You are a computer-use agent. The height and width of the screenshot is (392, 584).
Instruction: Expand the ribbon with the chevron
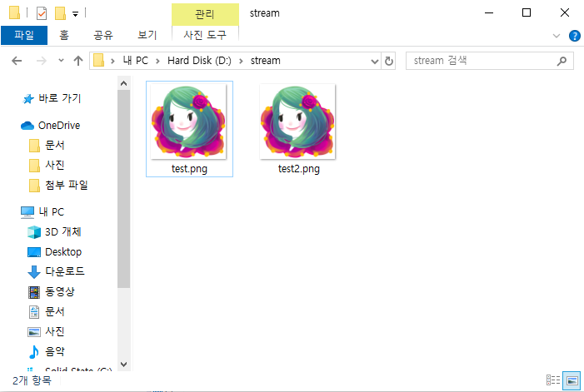[557, 36]
